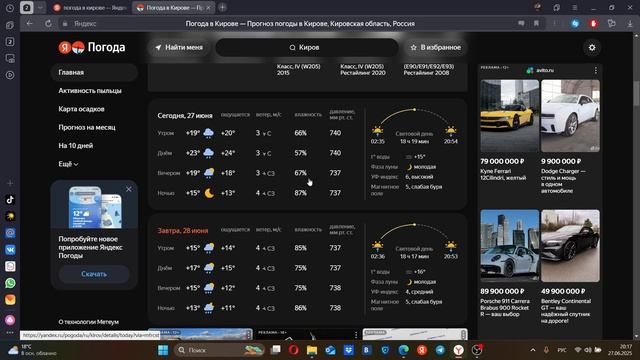The image size is (640, 360).
Task: Click the 49 900 000 ₽ price text
Action: [563, 291]
